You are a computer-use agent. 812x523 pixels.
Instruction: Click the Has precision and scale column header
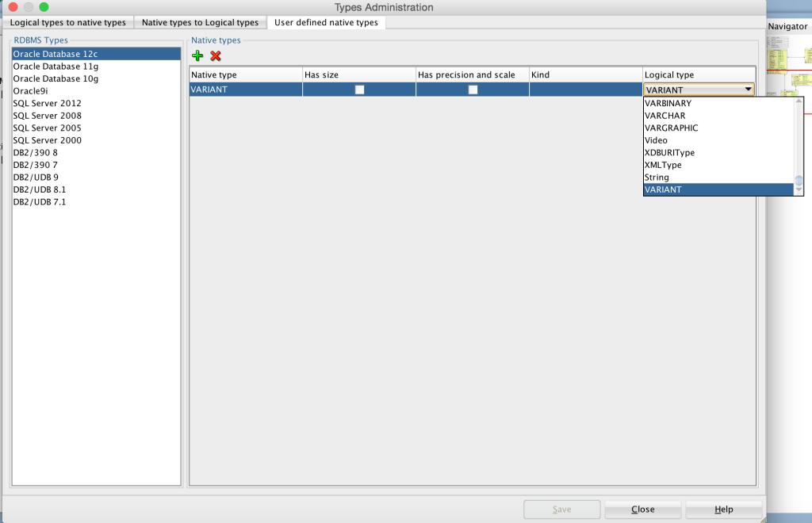[x=473, y=74]
